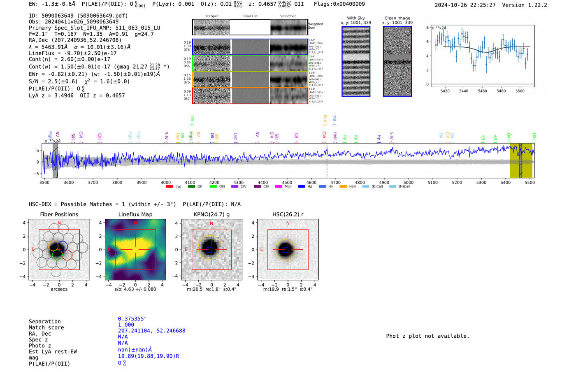Click the Weighted Sum 2D spectrum strip
The image size is (576, 392).
coord(250,27)
